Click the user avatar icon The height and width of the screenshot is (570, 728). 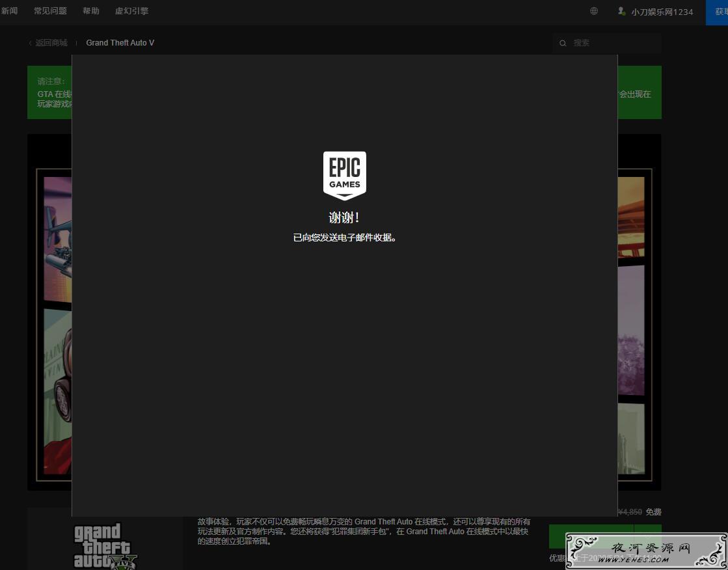(x=621, y=11)
